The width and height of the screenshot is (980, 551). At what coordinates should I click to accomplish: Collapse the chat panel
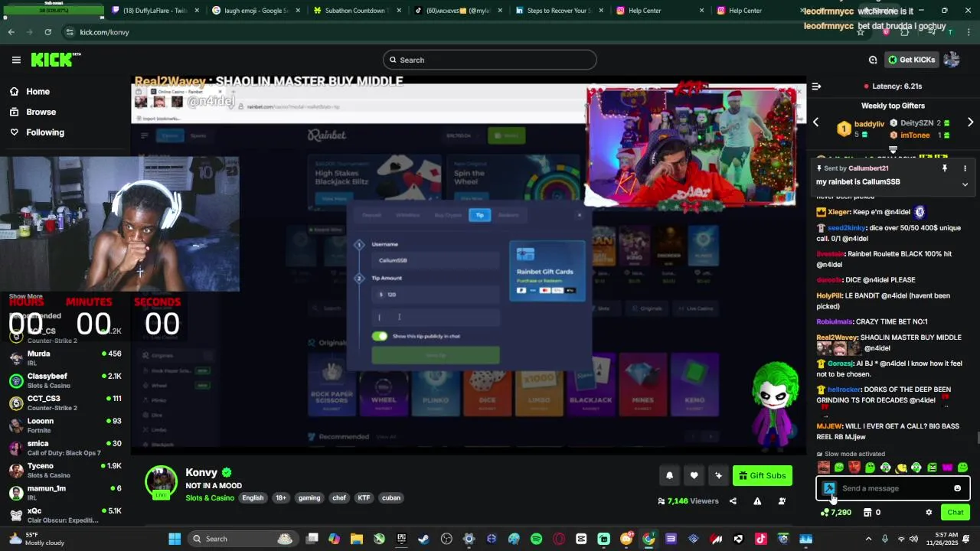pos(816,86)
